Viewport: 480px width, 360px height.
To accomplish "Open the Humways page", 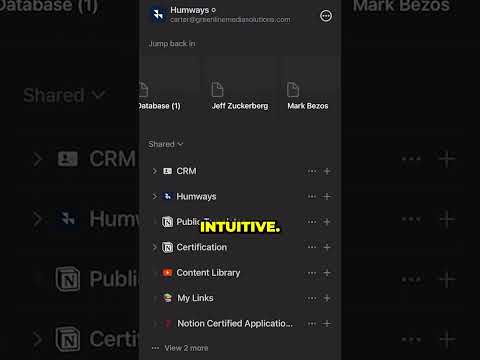I will click(x=196, y=196).
